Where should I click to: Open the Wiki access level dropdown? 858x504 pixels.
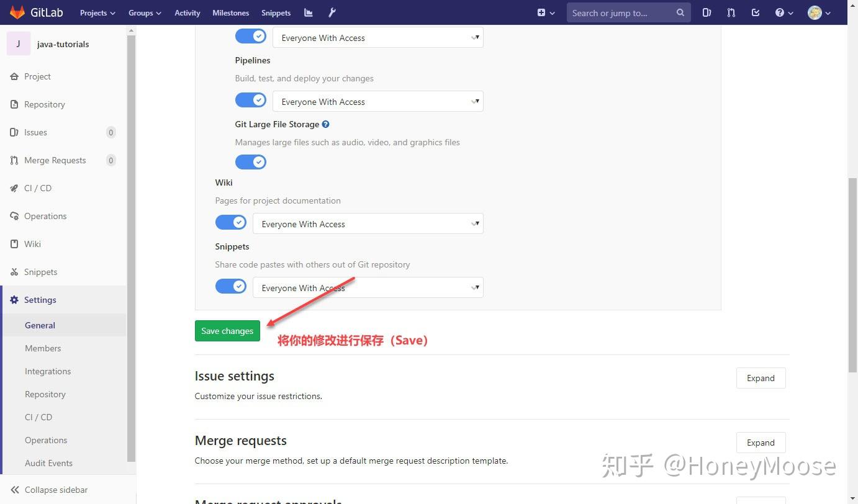click(x=368, y=223)
